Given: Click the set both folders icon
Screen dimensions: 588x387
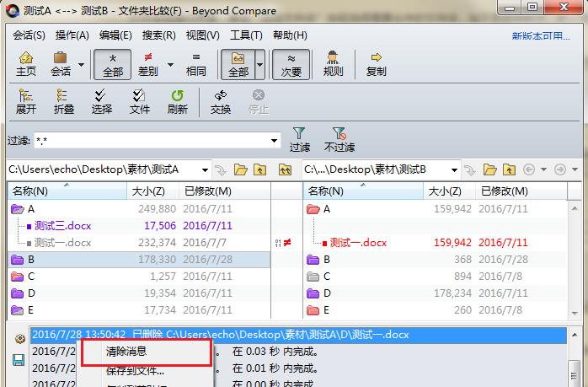Looking at the screenshot, I should (x=285, y=170).
